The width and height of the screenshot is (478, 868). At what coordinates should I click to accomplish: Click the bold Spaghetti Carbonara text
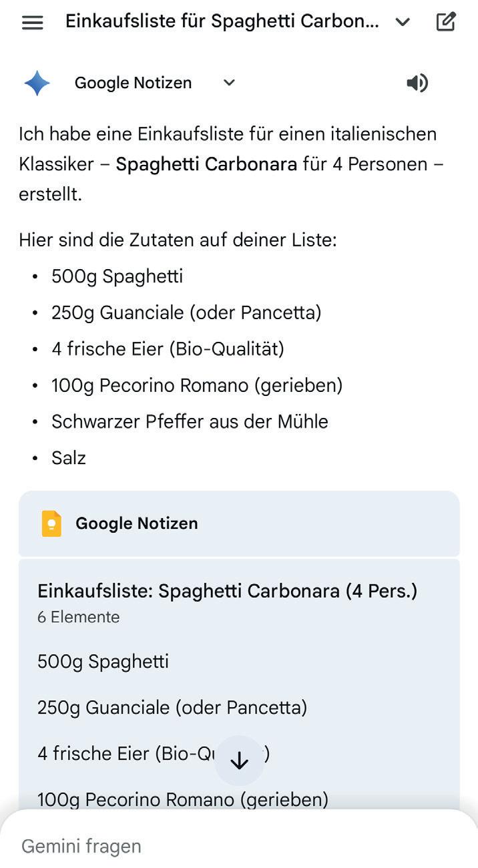pyautogui.click(x=206, y=164)
